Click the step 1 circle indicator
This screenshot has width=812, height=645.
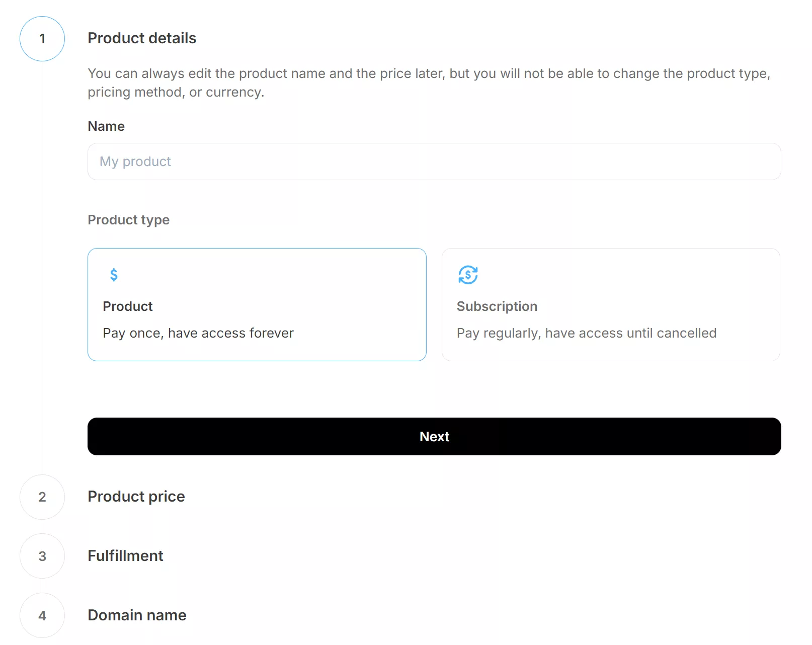pos(42,39)
